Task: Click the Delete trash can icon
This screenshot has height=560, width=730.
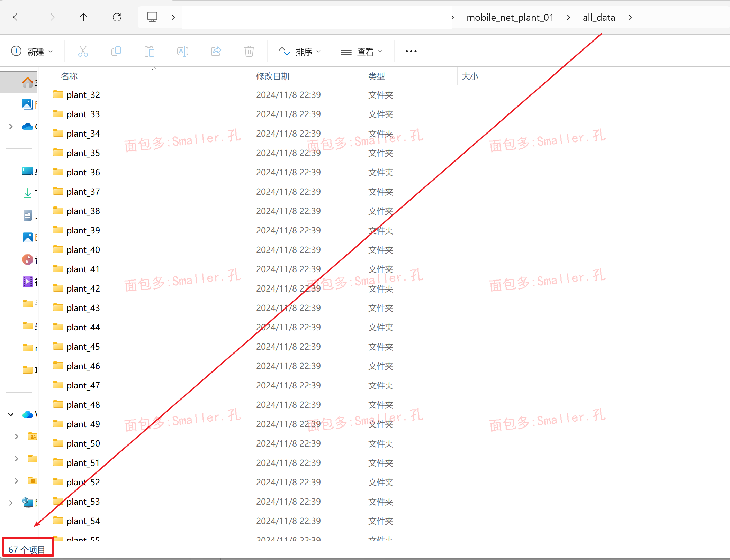Action: click(x=249, y=52)
